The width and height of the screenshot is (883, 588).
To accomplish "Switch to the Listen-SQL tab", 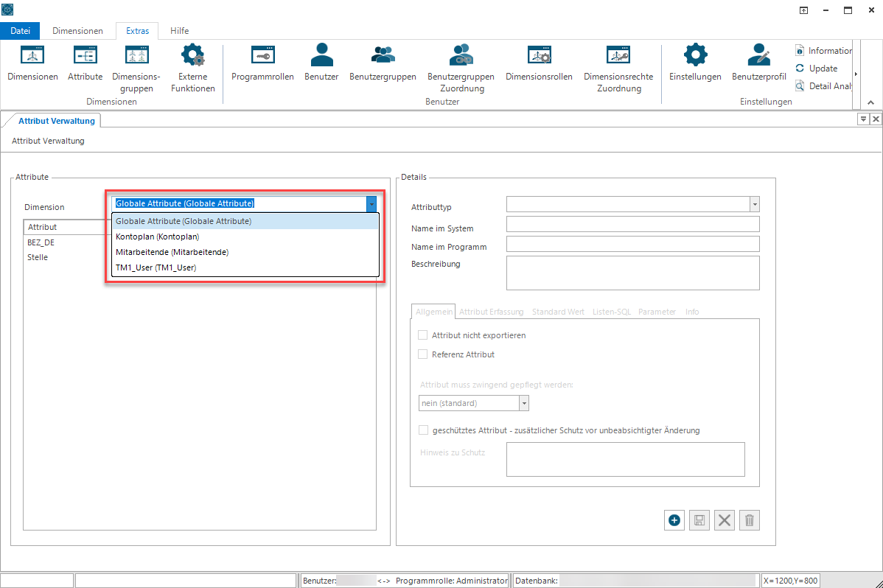I will coord(612,312).
